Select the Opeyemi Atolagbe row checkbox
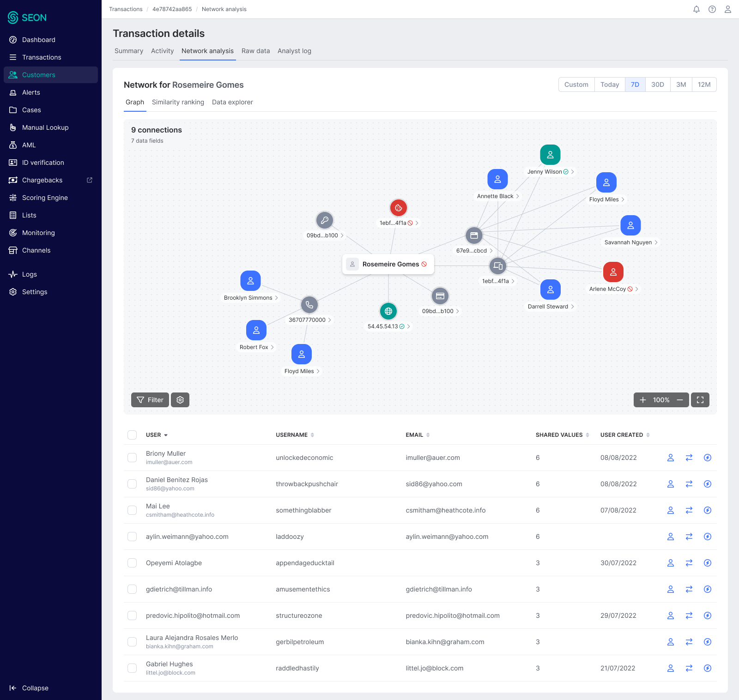Screen dimensions: 739x700 click(132, 563)
